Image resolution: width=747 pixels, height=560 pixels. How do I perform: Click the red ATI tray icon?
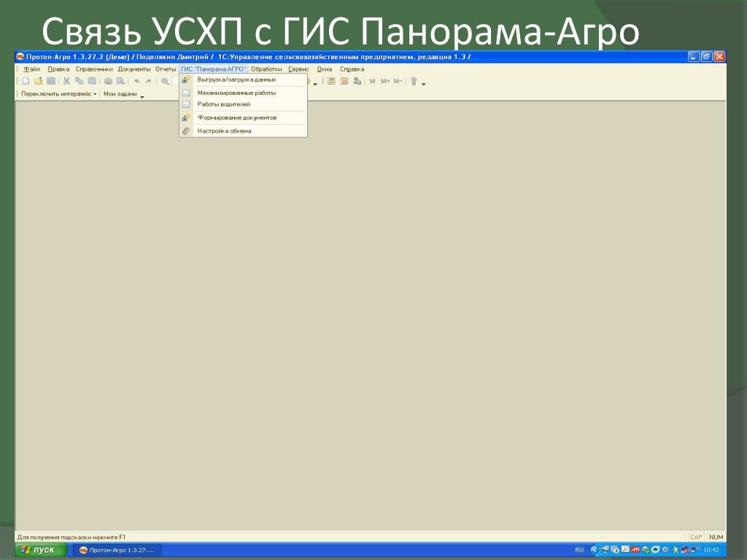pyautogui.click(x=635, y=550)
